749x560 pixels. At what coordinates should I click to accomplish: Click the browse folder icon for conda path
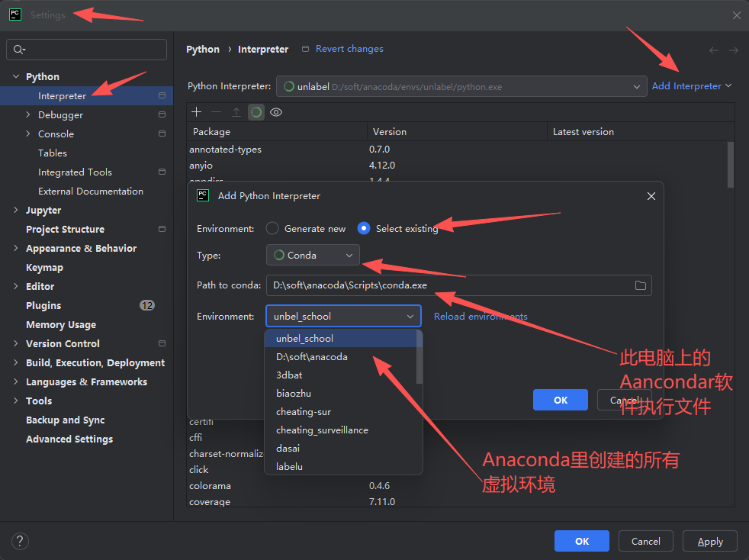(641, 285)
